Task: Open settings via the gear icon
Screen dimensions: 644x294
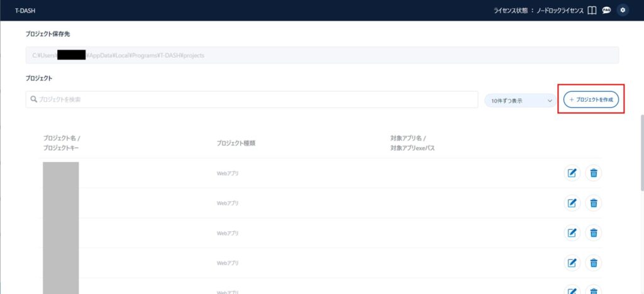Action: 623,11
